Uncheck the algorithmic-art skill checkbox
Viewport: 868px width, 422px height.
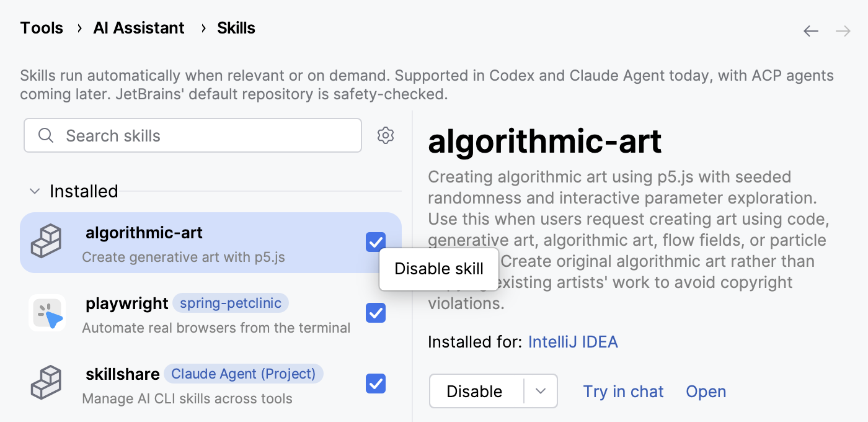(376, 242)
